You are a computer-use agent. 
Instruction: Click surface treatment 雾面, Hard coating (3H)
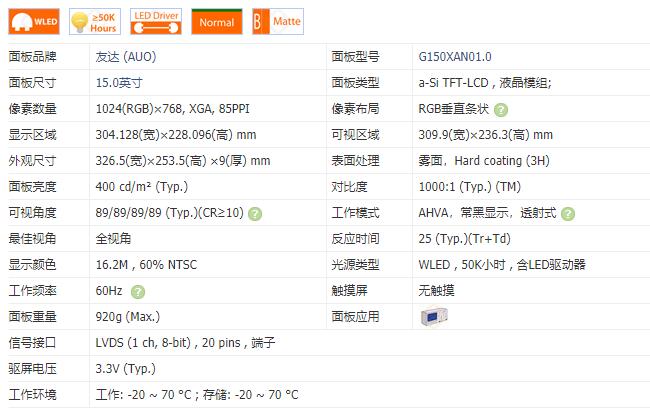484,161
